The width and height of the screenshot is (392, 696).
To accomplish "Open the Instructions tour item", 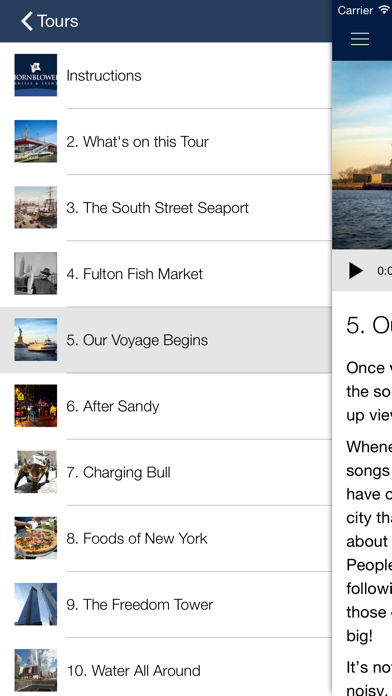I will [x=166, y=75].
